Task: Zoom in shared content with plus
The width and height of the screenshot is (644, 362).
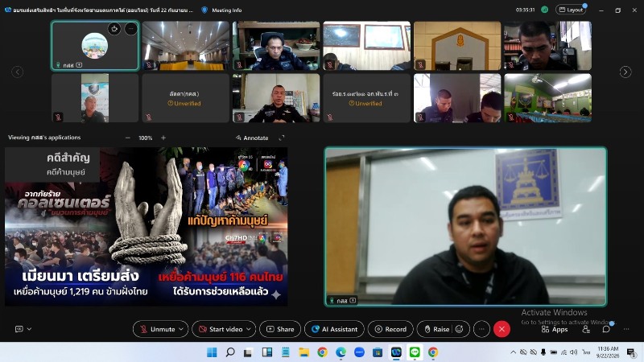Action: coord(163,138)
